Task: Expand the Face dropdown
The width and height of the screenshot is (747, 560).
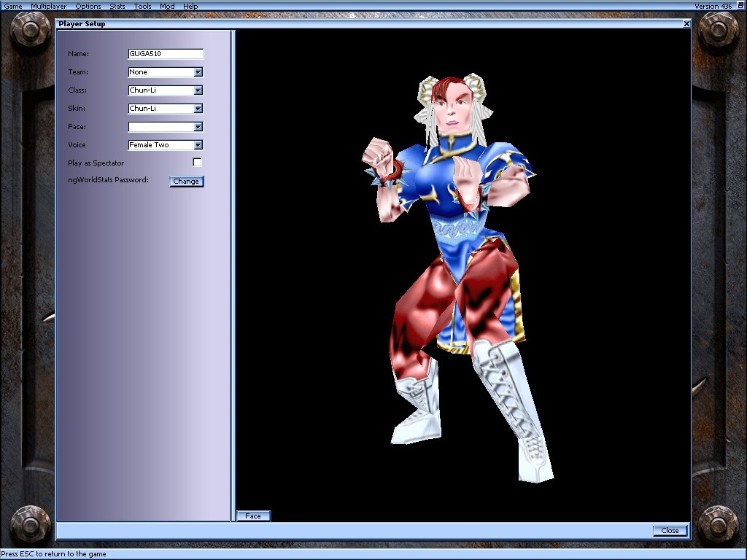Action: pyautogui.click(x=198, y=127)
